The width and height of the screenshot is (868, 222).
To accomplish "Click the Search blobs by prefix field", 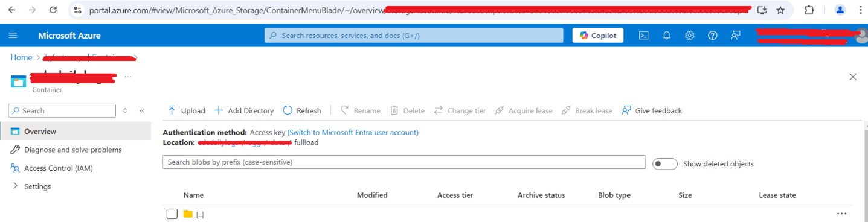I will coord(404,162).
